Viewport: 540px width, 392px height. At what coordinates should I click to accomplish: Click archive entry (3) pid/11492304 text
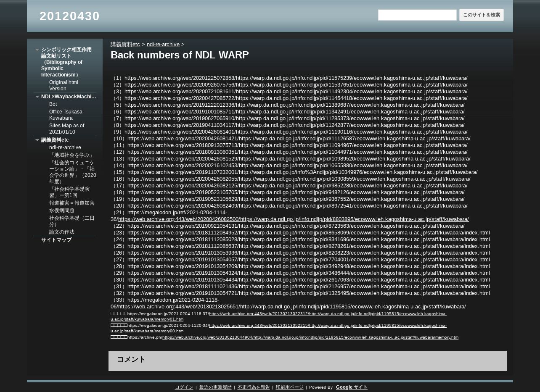[289, 92]
